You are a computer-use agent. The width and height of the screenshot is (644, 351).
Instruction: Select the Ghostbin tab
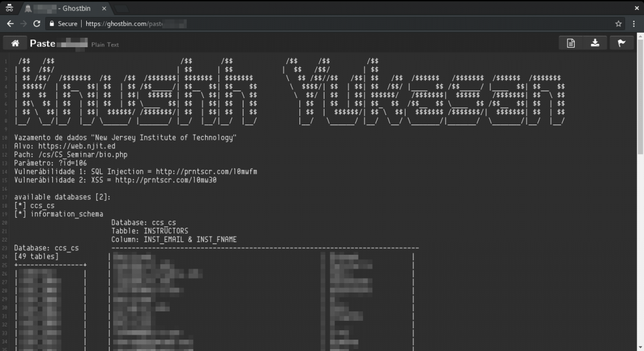point(65,8)
